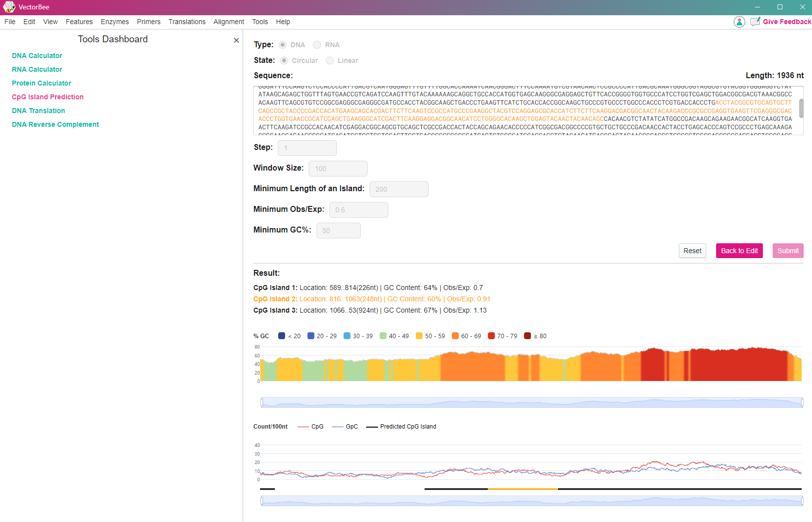Click the VectorBee app logo icon
This screenshot has width=812, height=522.
coord(9,7)
